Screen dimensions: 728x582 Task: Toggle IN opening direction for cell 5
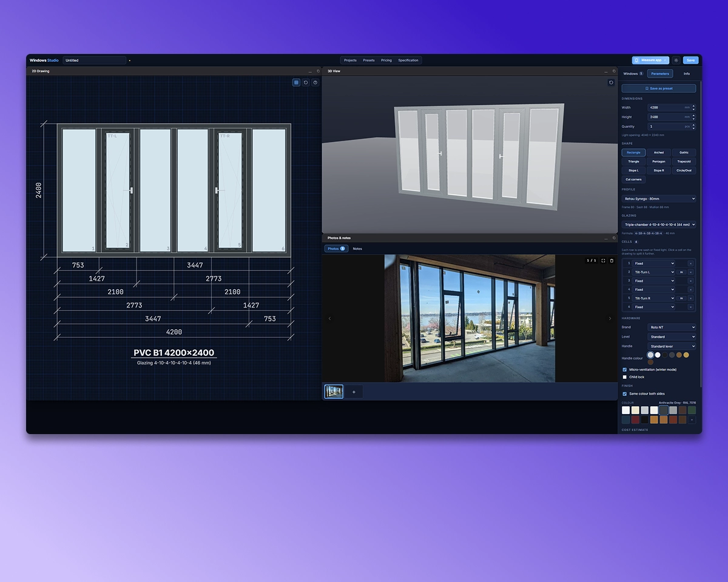[x=681, y=298]
